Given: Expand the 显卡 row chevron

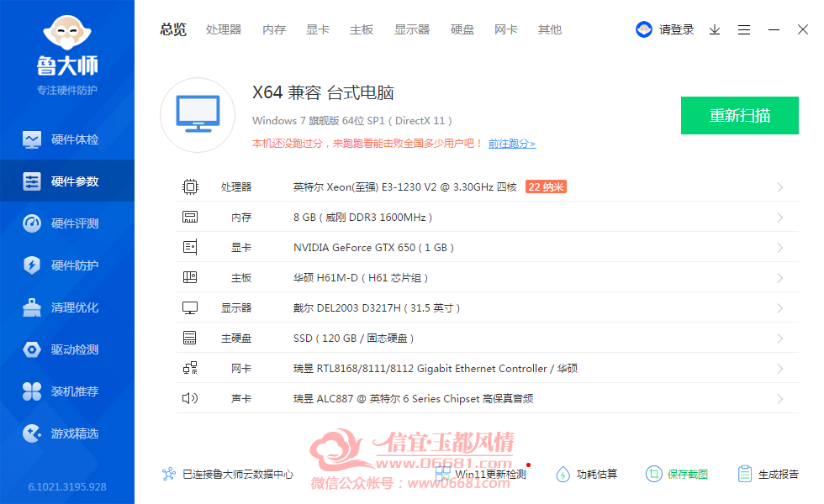Looking at the screenshot, I should click(x=780, y=248).
